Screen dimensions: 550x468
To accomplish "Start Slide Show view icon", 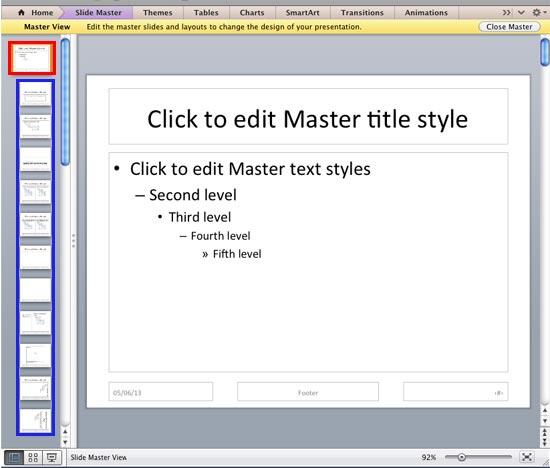I will [x=52, y=457].
